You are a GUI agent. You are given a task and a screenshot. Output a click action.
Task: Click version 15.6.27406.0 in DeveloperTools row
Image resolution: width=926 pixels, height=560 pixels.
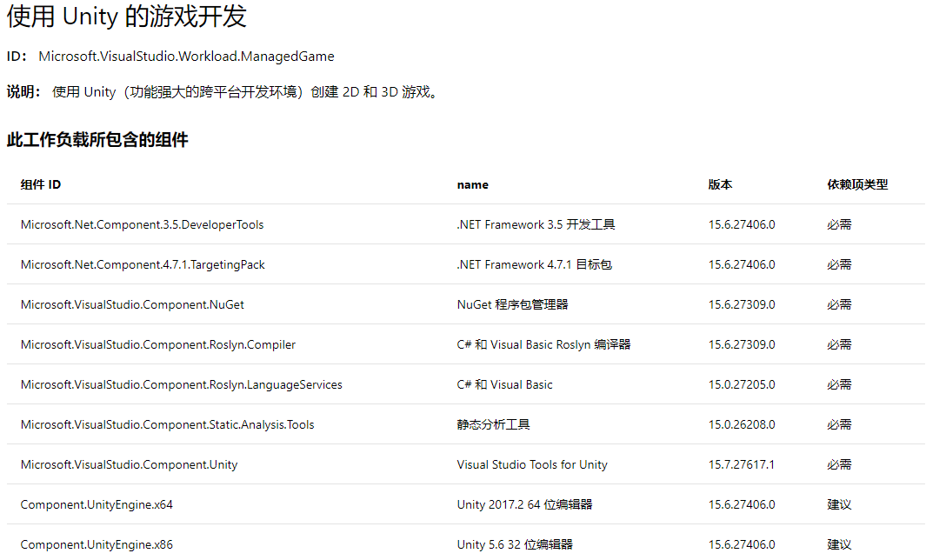coord(742,224)
